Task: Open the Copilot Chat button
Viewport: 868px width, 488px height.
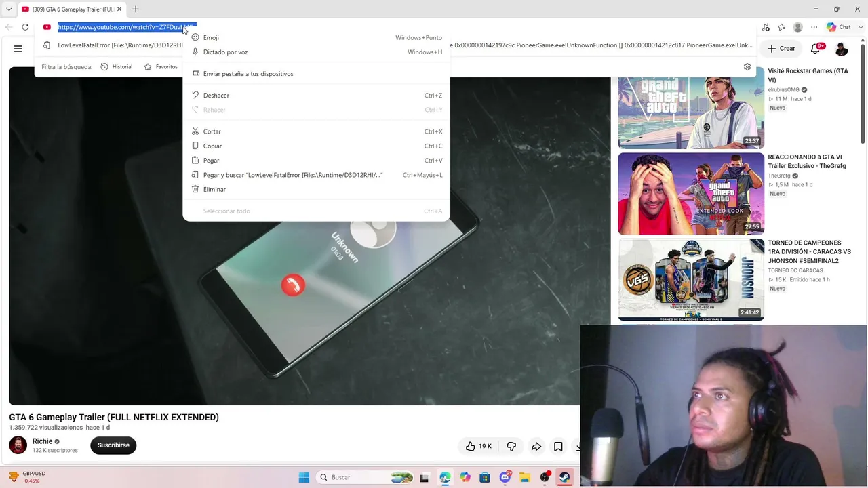Action: 839,27
